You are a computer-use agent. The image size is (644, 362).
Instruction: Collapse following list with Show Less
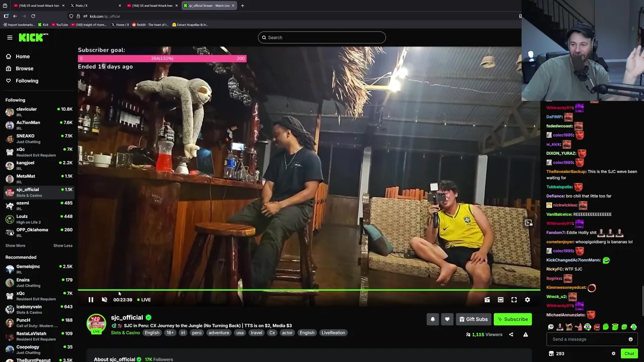coord(63,245)
